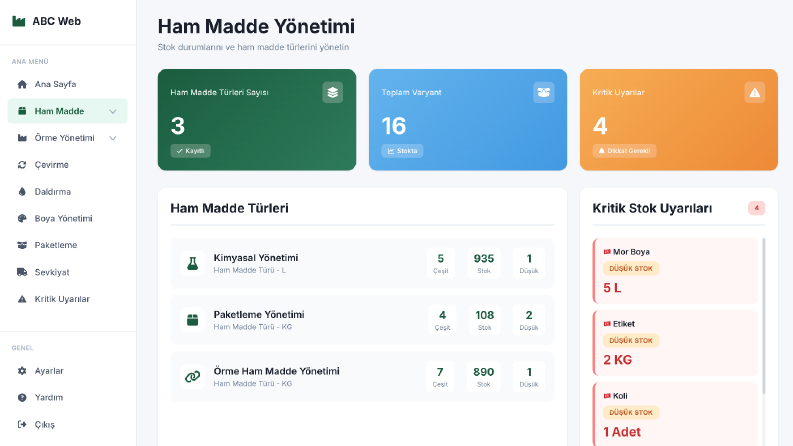Click the box icon for Paketleme Yönetimi row

192,320
